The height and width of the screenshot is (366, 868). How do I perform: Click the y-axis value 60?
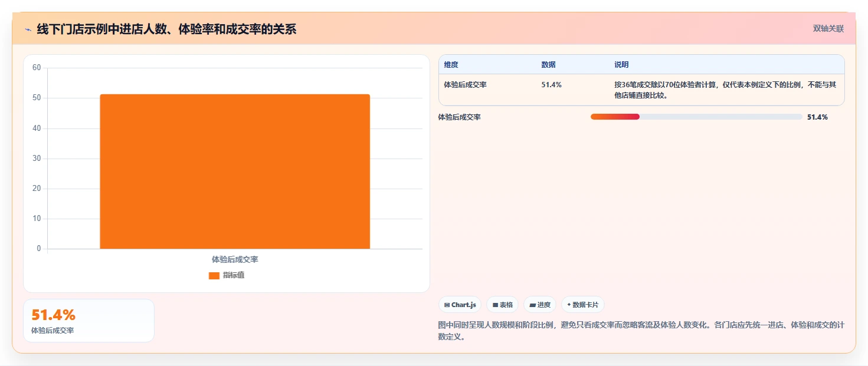(37, 68)
